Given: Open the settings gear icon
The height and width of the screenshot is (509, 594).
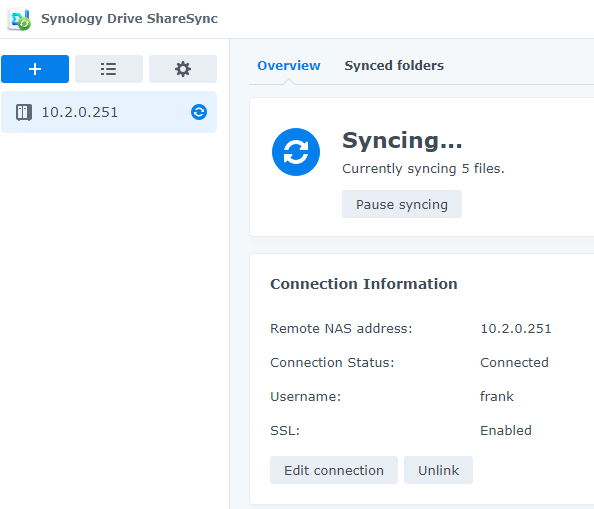Looking at the screenshot, I should tap(183, 69).
